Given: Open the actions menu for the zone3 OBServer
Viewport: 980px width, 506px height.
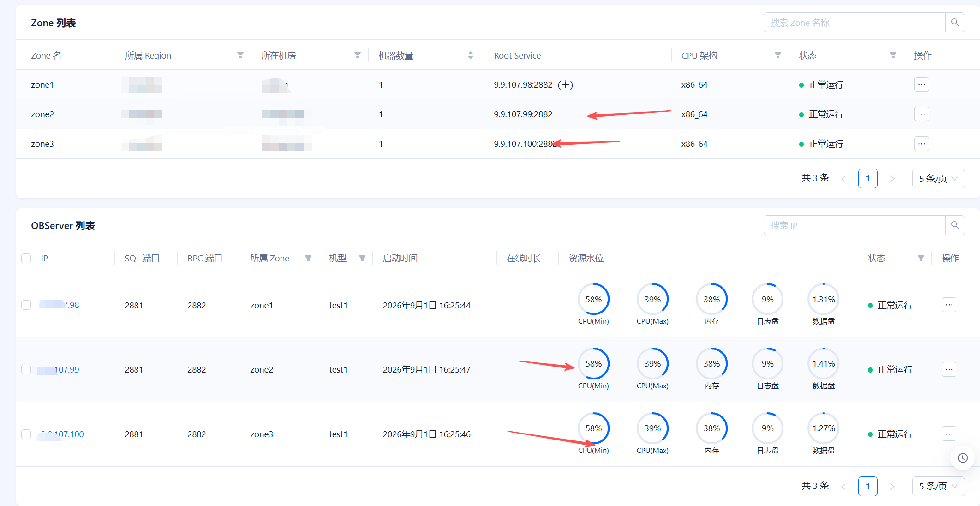Looking at the screenshot, I should (949, 434).
